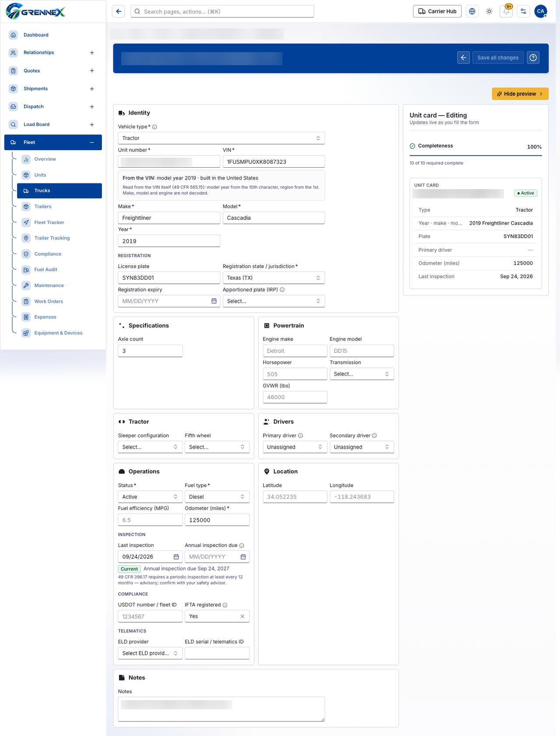Screen dimensions: 560x736
Task: Open Fleet Tracker page
Action: point(59,222)
